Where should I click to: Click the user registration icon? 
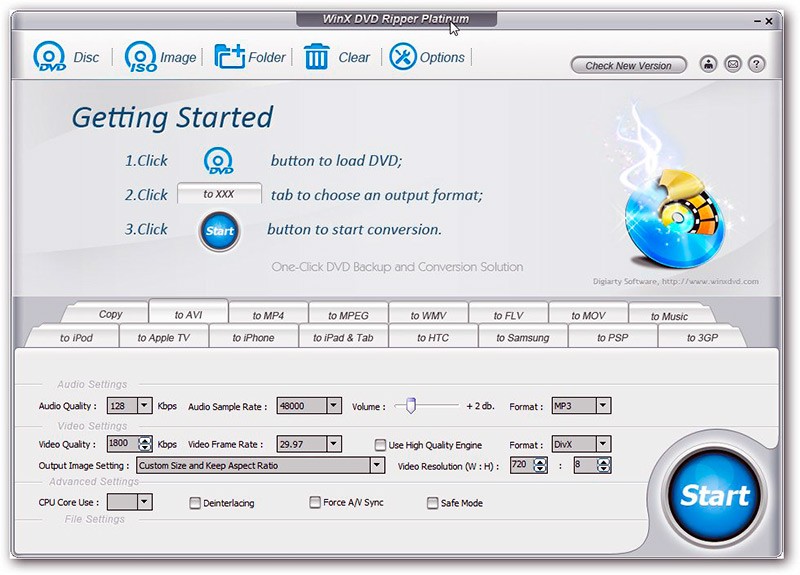point(708,64)
